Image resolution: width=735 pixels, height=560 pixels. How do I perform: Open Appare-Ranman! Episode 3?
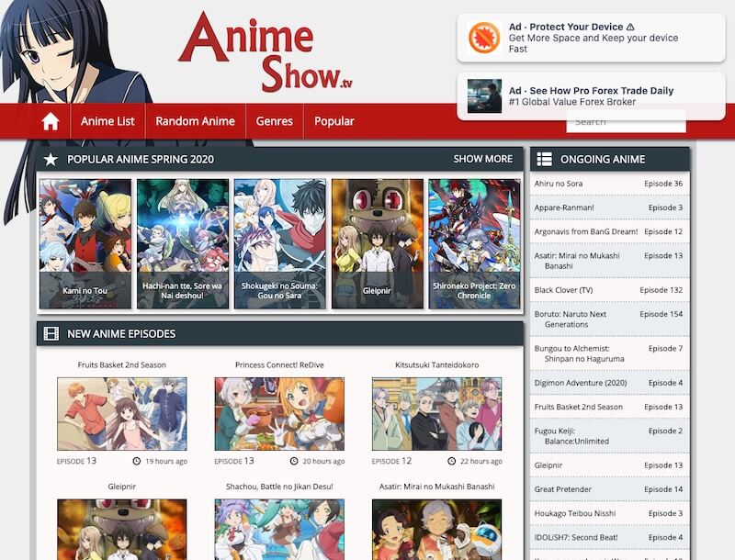tap(609, 207)
